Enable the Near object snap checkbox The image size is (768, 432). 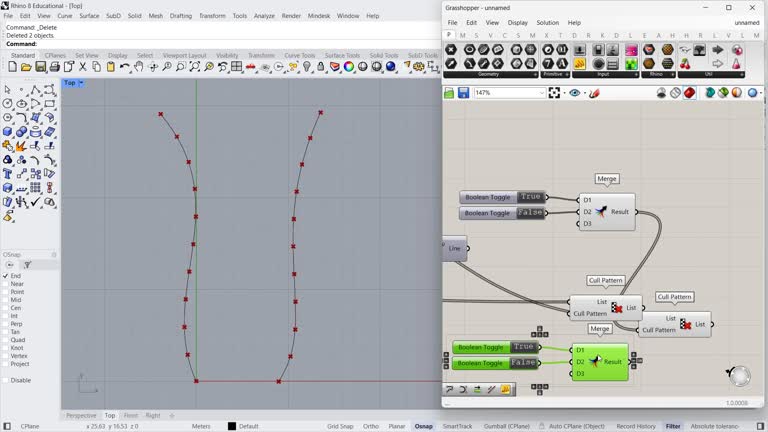click(x=5, y=284)
